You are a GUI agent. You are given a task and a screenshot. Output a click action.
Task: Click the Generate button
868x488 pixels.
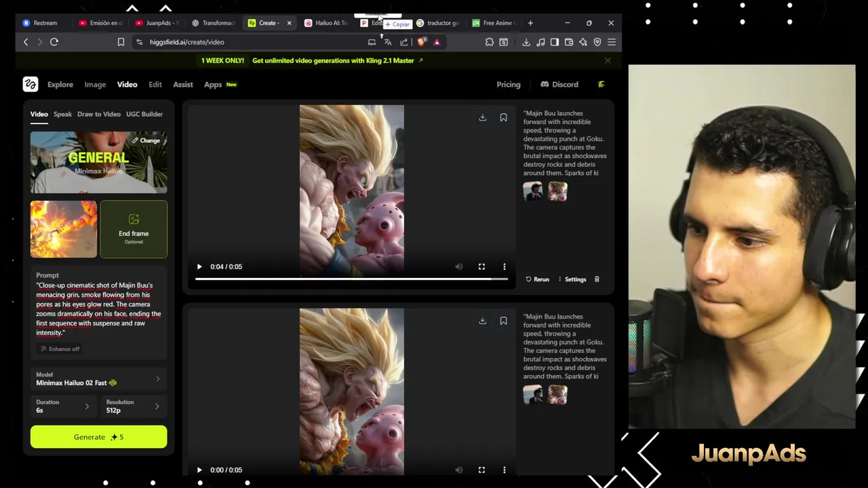(x=98, y=437)
